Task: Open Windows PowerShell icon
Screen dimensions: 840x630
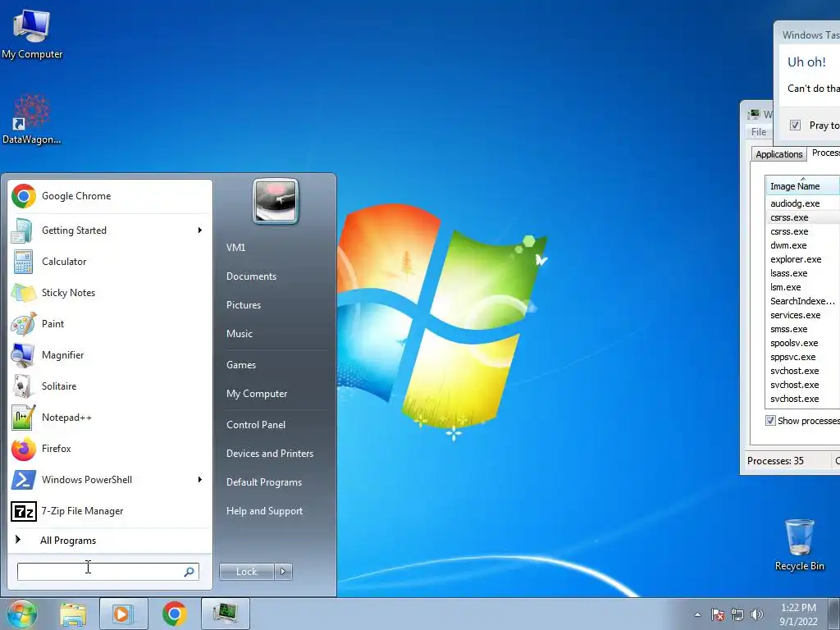Action: pos(23,480)
